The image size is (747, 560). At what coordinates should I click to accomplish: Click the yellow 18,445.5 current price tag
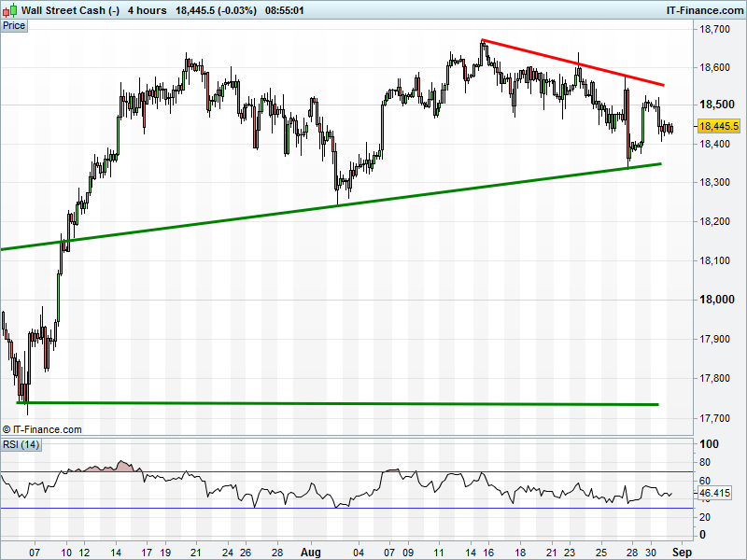[x=720, y=126]
